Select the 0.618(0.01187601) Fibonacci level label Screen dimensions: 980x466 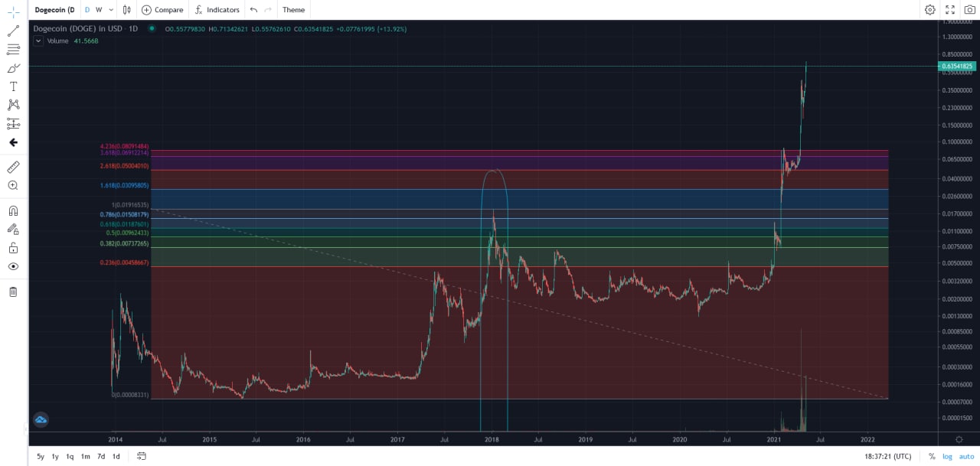pos(124,224)
